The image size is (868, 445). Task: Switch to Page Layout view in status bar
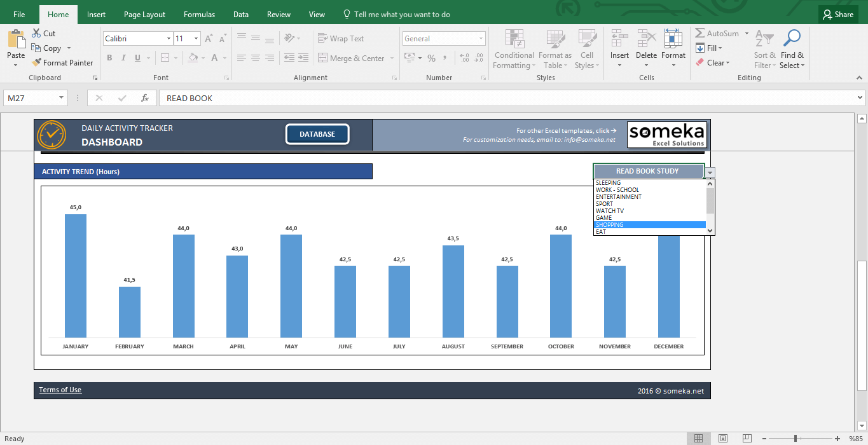click(x=723, y=439)
